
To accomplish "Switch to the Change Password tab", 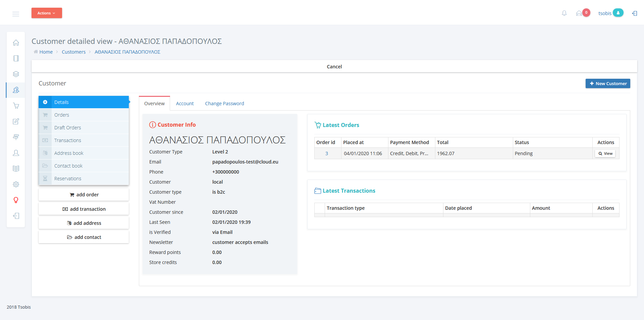I will (224, 104).
